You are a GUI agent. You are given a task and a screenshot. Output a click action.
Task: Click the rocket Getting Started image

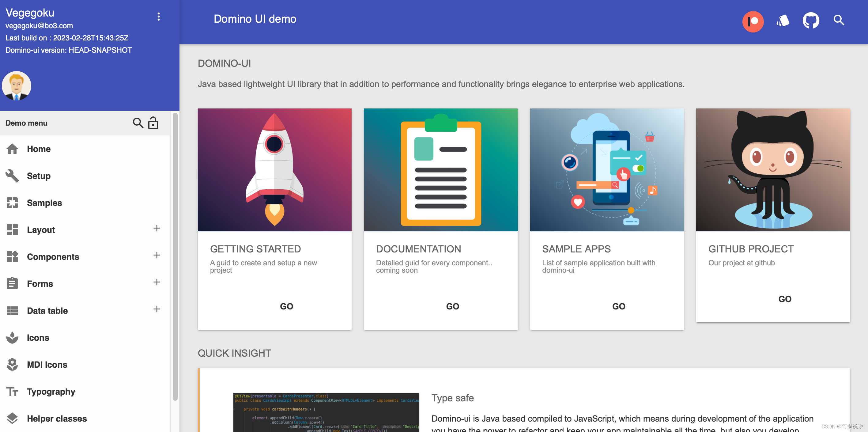pyautogui.click(x=274, y=169)
